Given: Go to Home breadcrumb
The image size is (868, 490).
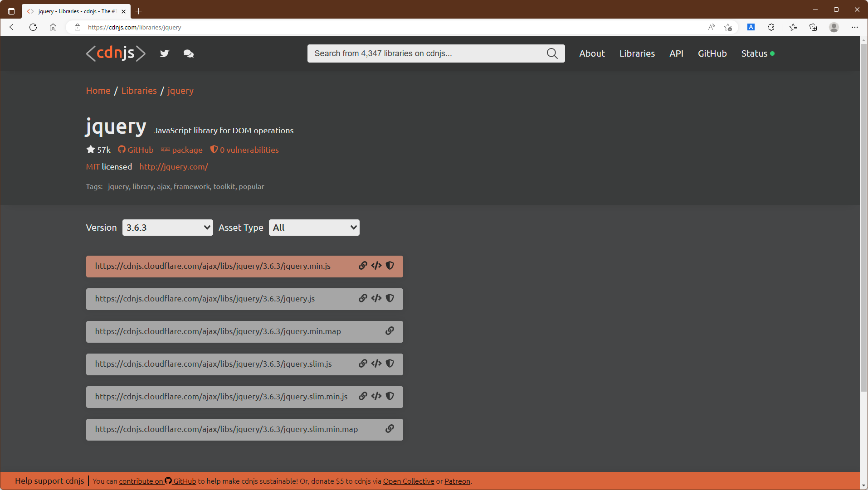Looking at the screenshot, I should (x=98, y=91).
